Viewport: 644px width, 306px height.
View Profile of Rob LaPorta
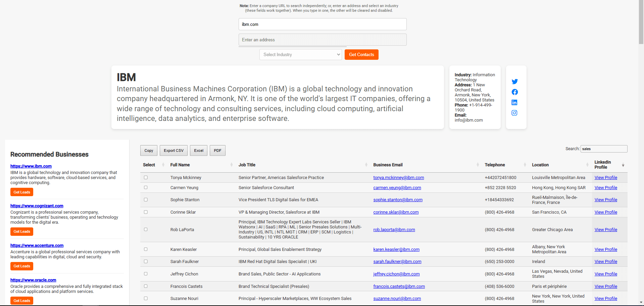point(606,230)
